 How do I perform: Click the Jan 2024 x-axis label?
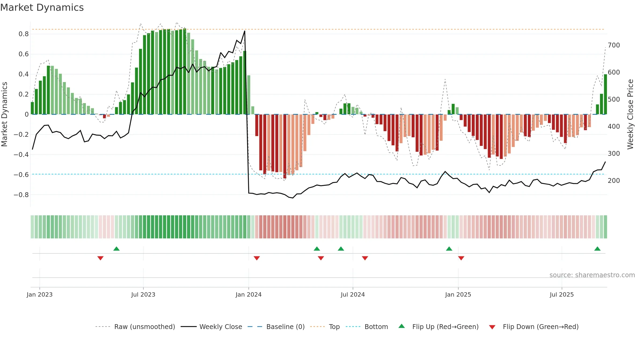coord(249,294)
